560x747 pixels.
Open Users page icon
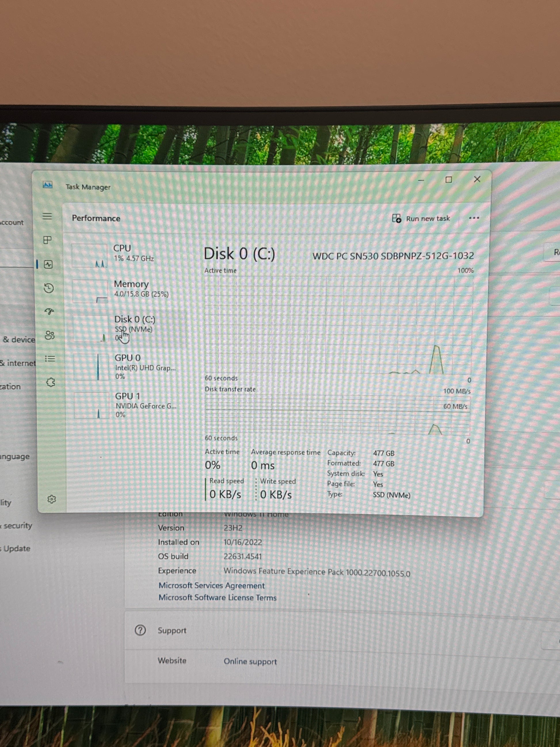(49, 335)
